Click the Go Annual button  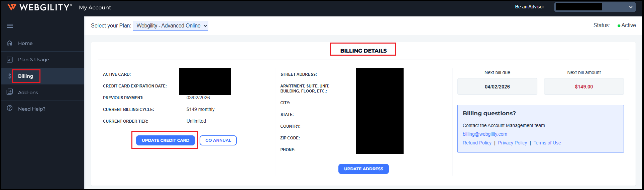(x=218, y=140)
